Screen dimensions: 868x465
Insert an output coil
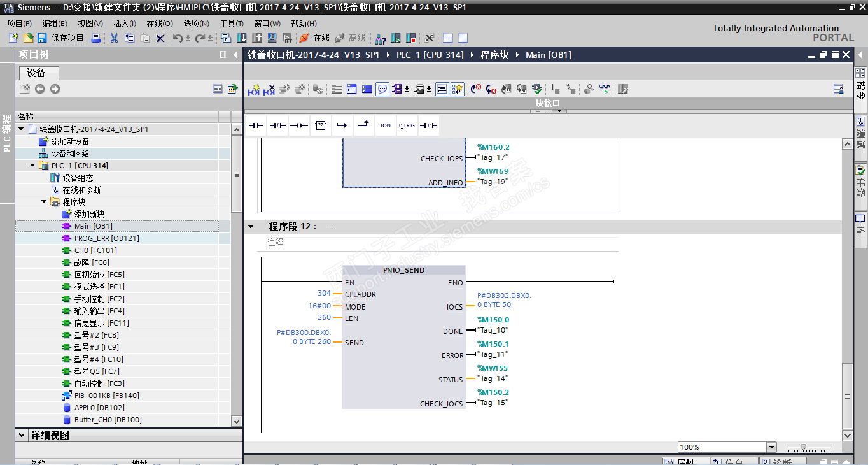click(298, 125)
